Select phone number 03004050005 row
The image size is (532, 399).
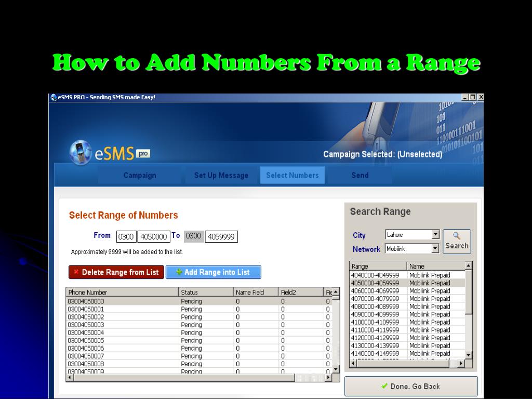pos(199,340)
